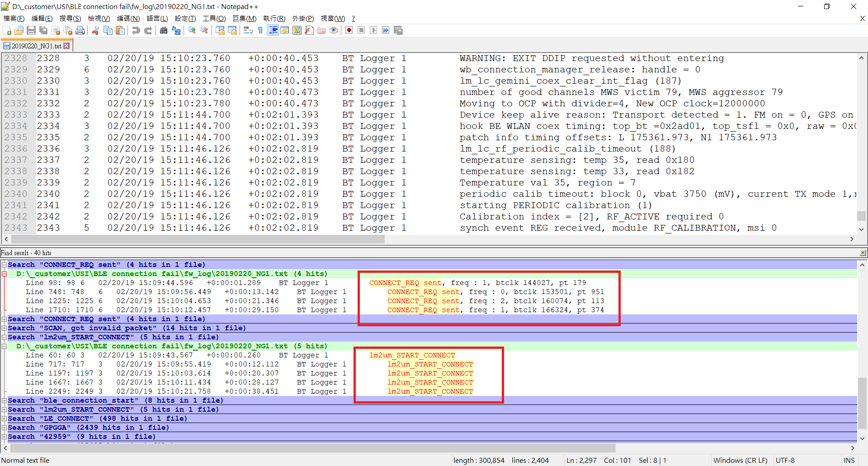868x466 pixels.
Task: Close the Find result panel
Action: (863, 253)
